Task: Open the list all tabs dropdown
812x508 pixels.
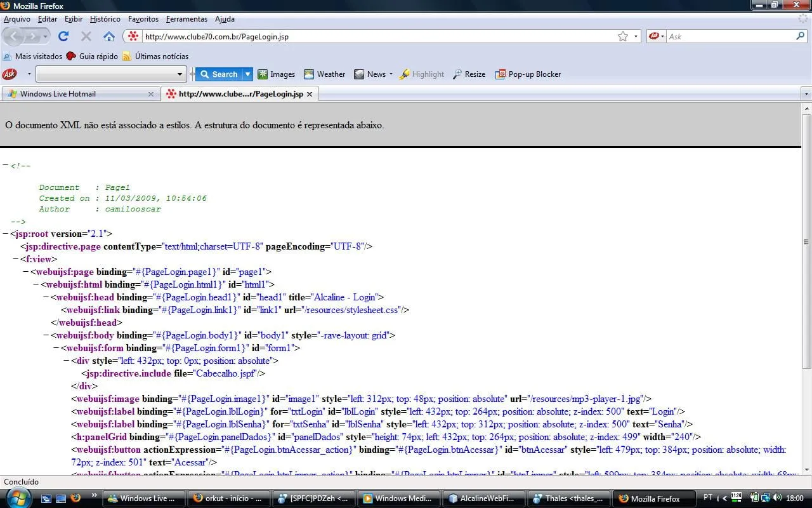Action: tap(806, 94)
